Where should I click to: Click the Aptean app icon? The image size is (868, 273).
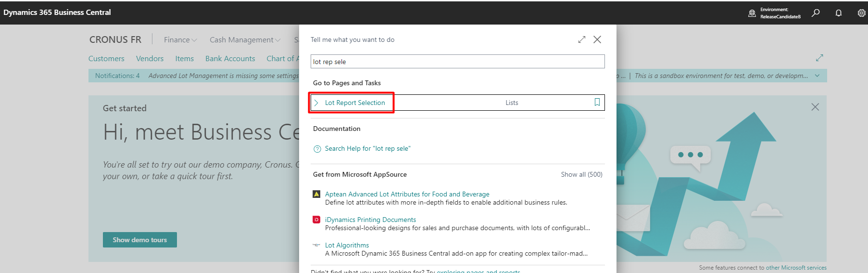(x=316, y=194)
